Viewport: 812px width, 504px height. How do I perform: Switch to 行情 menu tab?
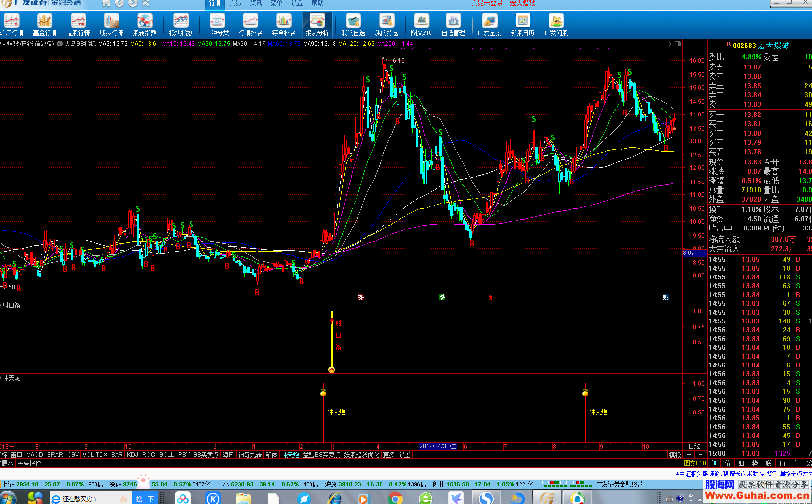tap(215, 3)
